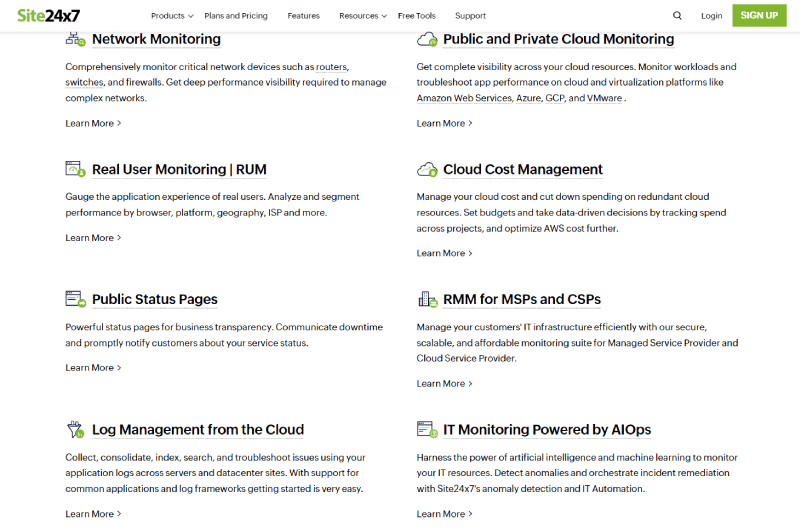Follow the 'routers' link in network text
Screen dimensions: 800x530
point(331,67)
